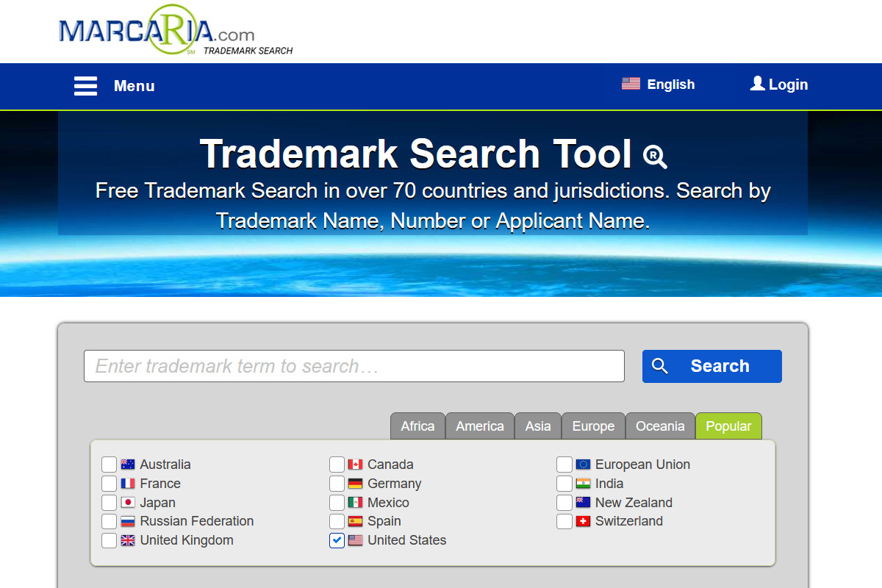This screenshot has width=882, height=588.
Task: Click the Russian Federation flag icon
Action: (x=128, y=521)
